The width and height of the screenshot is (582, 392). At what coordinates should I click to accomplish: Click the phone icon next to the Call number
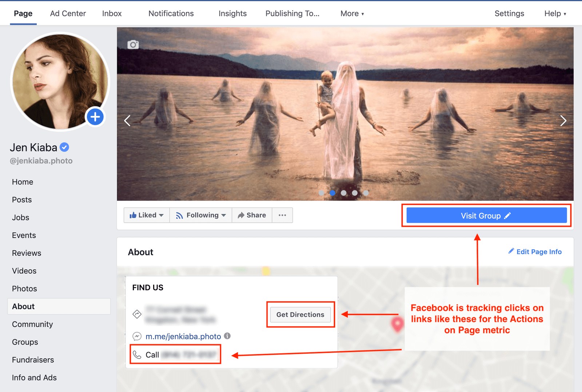[x=137, y=355]
